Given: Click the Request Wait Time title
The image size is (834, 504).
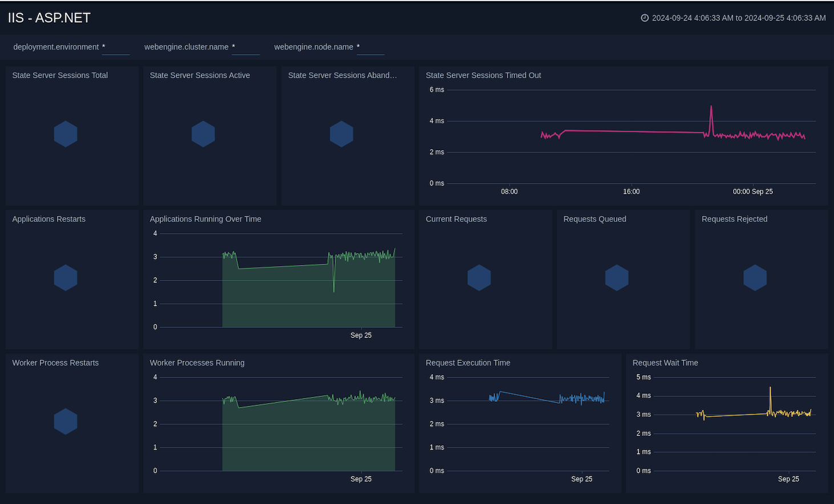Looking at the screenshot, I should (665, 363).
